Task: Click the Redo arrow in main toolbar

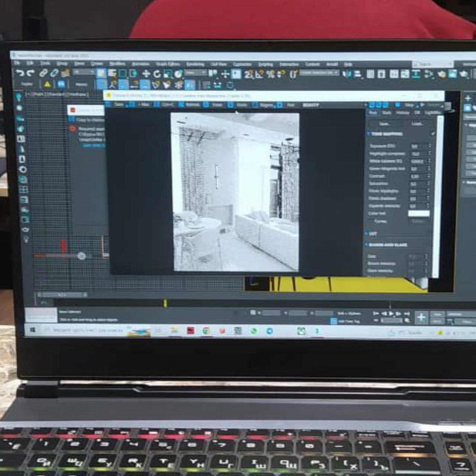Action: coord(30,73)
